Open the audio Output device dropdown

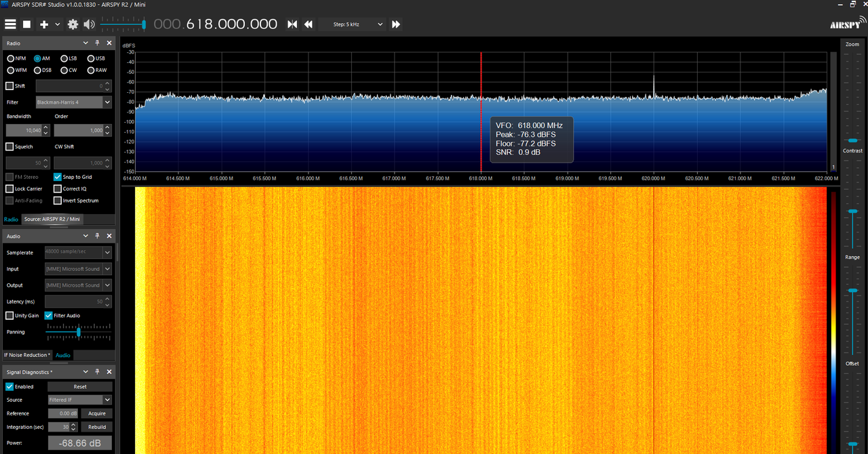(x=78, y=285)
